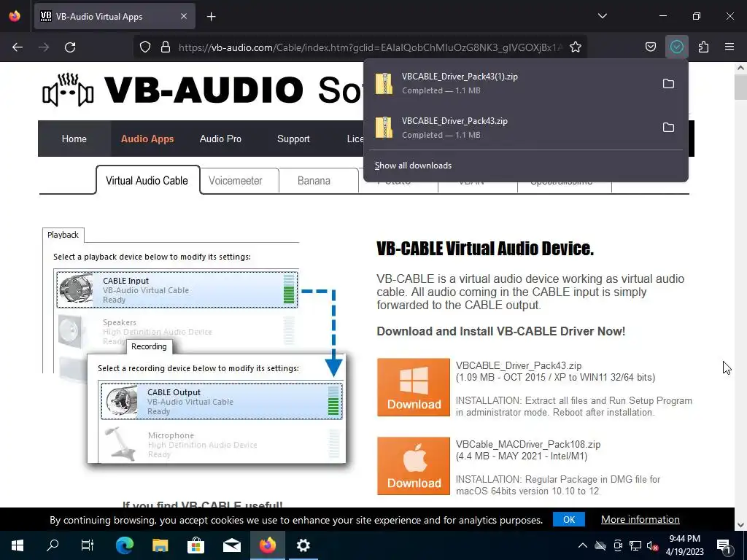This screenshot has height=560, width=747.
Task: Click the CABLE Output device illustration
Action: coord(222,402)
